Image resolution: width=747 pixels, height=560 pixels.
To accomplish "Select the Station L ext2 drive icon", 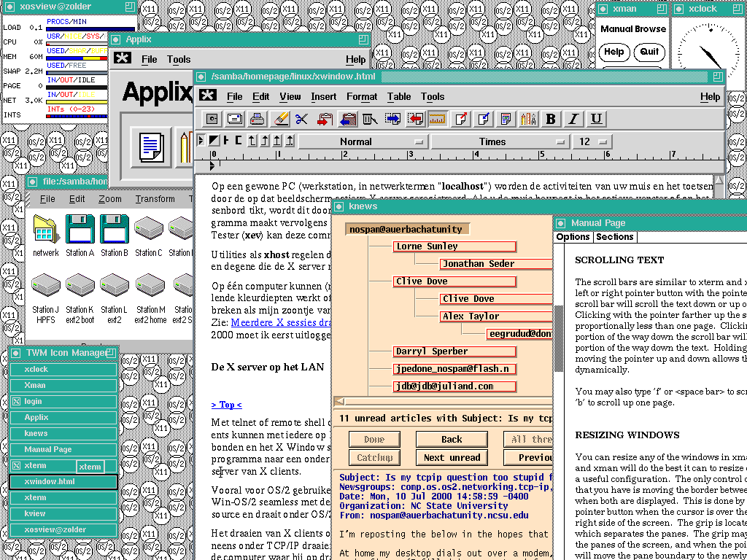I will pos(115,285).
